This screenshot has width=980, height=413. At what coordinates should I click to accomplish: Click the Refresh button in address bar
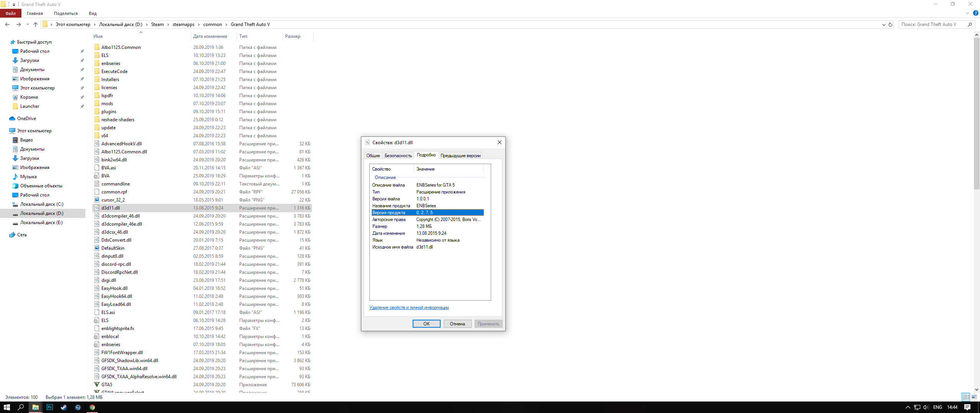[x=890, y=24]
